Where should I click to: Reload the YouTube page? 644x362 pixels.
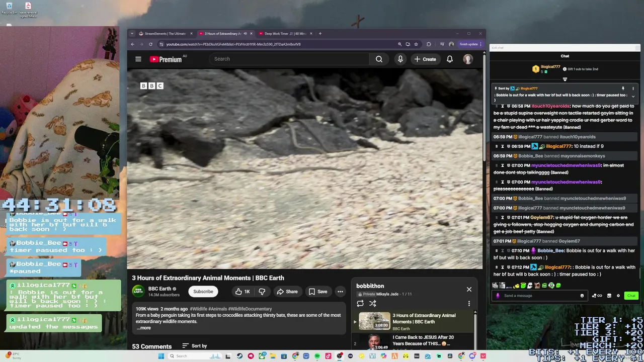tap(150, 44)
